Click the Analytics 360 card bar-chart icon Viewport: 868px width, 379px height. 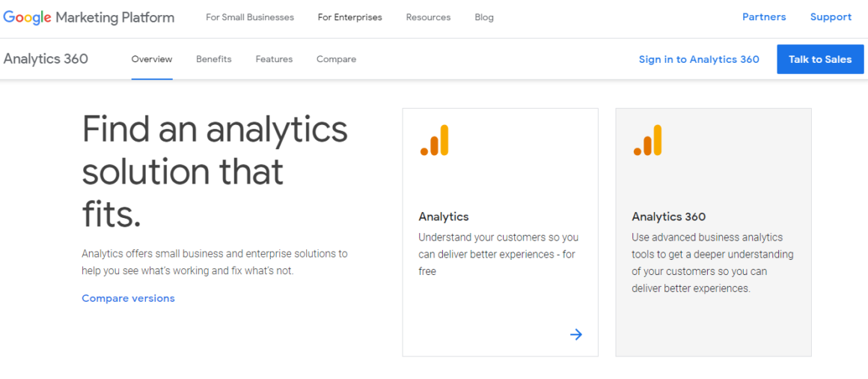point(648,141)
